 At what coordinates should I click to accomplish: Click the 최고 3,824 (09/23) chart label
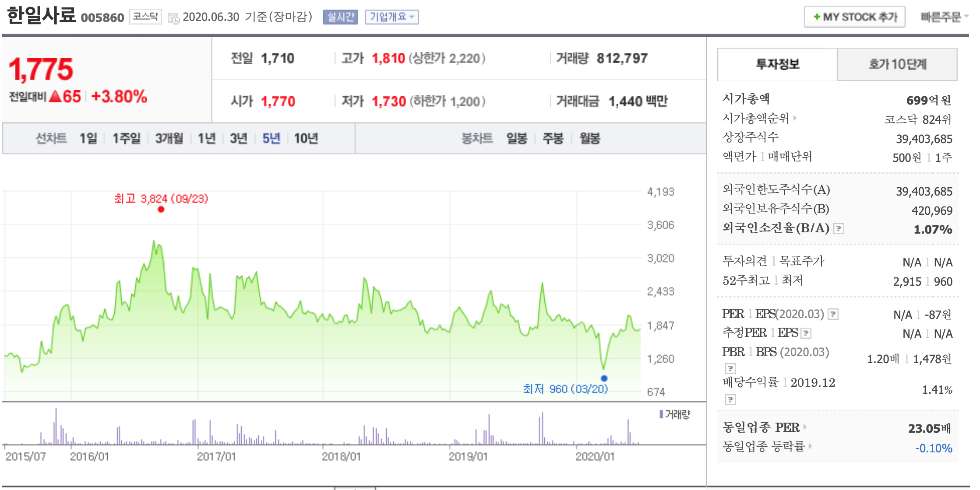coord(161,199)
